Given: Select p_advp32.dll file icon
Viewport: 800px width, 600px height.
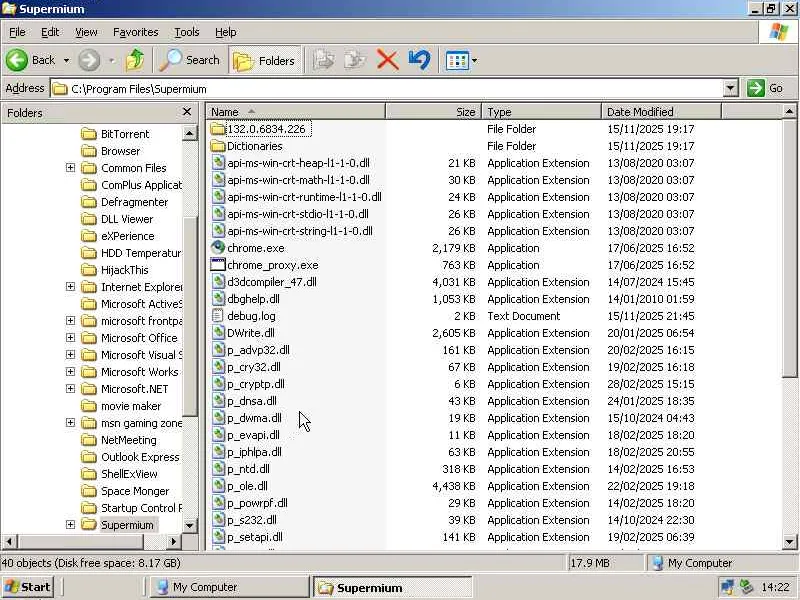Looking at the screenshot, I should tap(218, 350).
